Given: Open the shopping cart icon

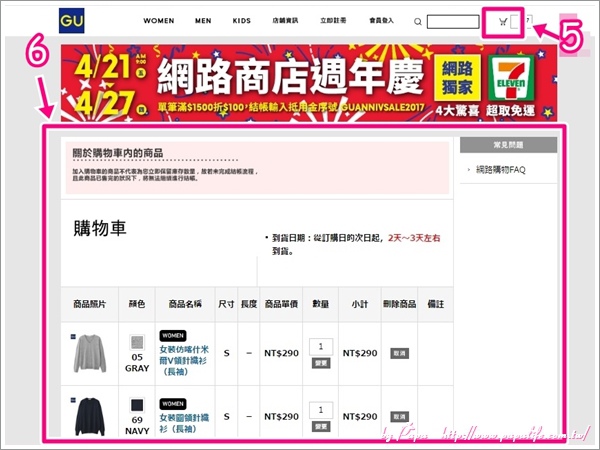Looking at the screenshot, I should click(503, 22).
